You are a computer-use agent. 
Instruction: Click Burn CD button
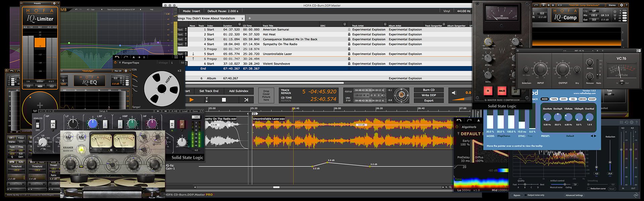429,90
